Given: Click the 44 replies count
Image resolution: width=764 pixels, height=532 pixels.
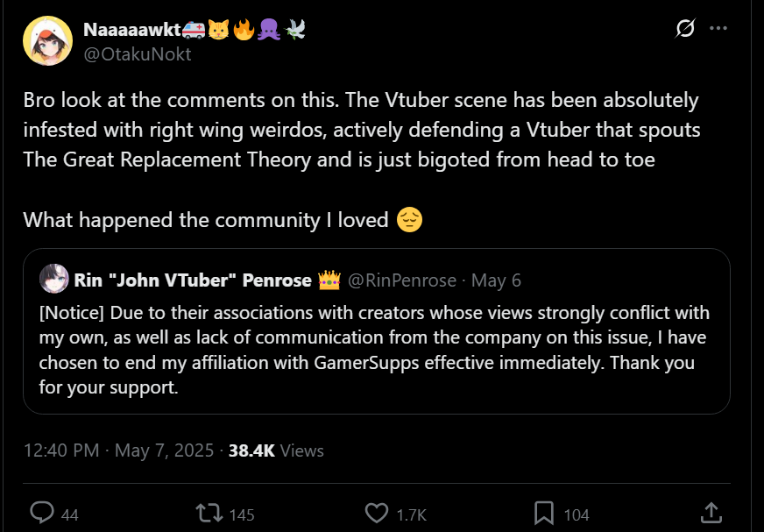Looking at the screenshot, I should 69,514.
